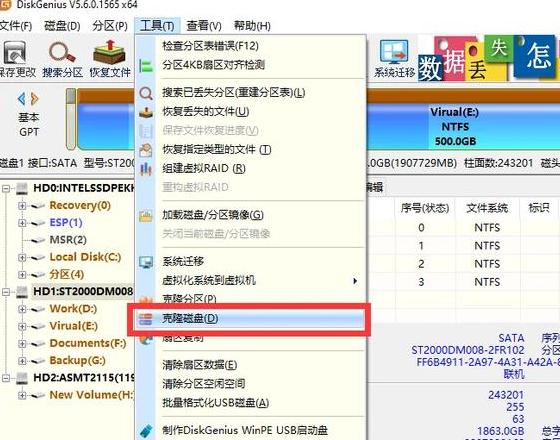Open the 磁盘(D) menu

(62, 26)
